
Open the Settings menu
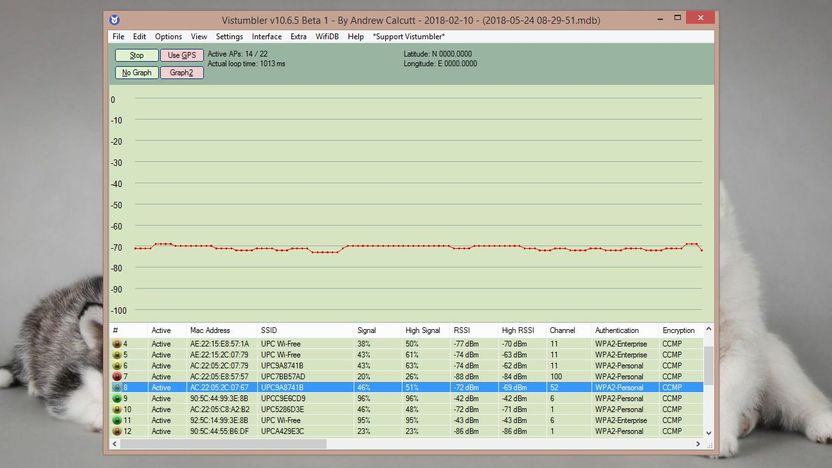point(229,37)
